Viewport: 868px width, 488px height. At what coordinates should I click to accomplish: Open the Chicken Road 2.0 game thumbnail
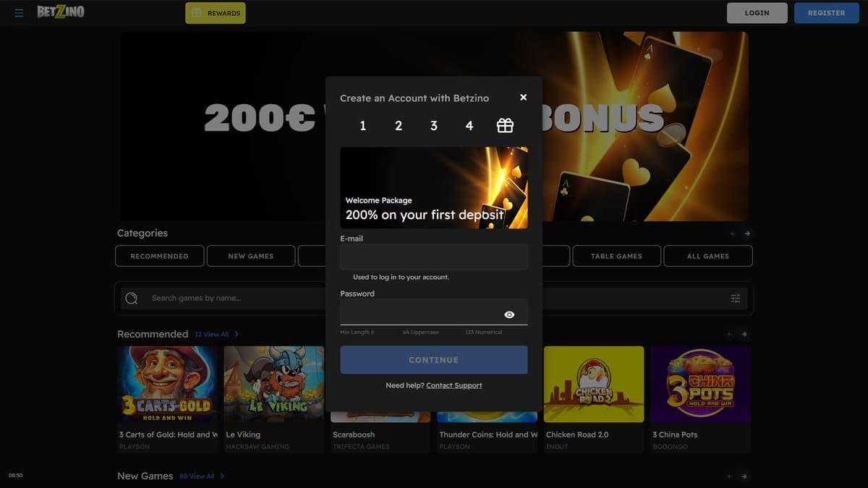(x=594, y=384)
